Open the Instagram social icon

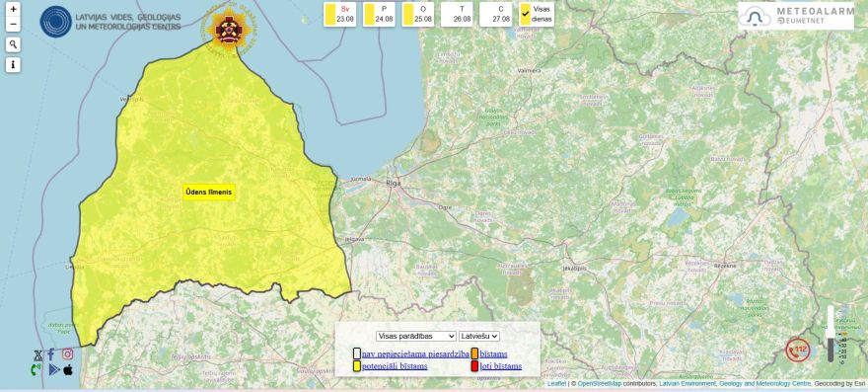(67, 353)
